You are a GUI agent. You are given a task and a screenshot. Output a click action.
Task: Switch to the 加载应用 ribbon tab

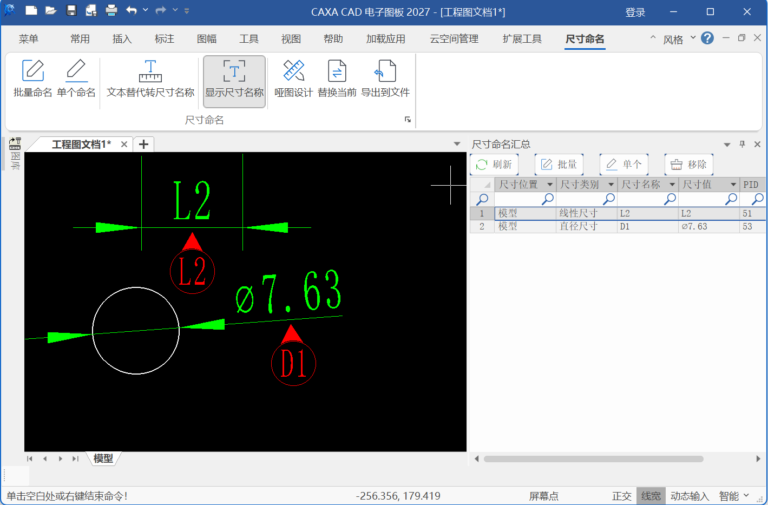coord(385,39)
